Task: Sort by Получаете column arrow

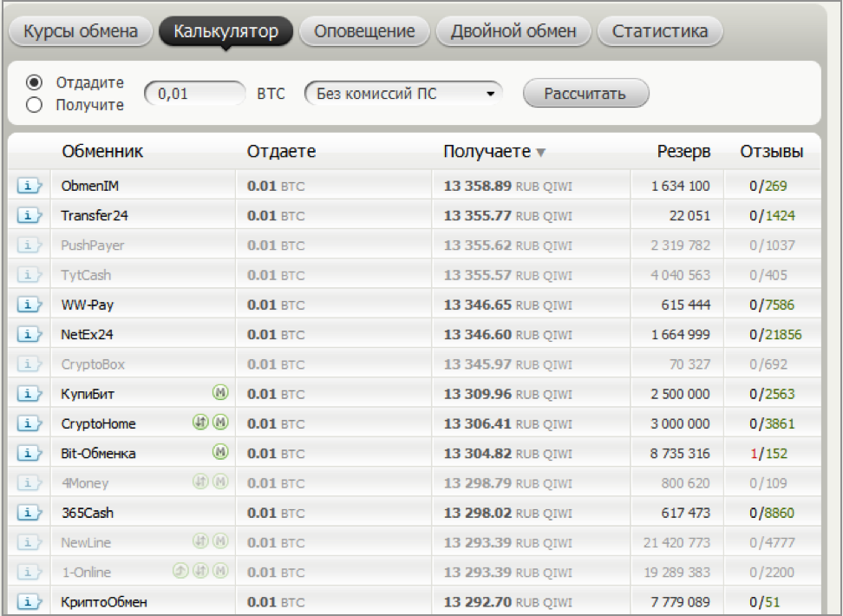Action: click(541, 153)
